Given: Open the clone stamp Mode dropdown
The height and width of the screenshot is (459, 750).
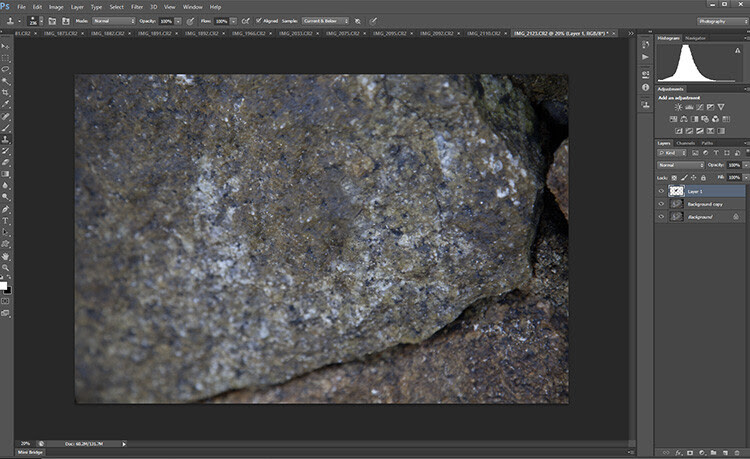Looking at the screenshot, I should (x=113, y=21).
